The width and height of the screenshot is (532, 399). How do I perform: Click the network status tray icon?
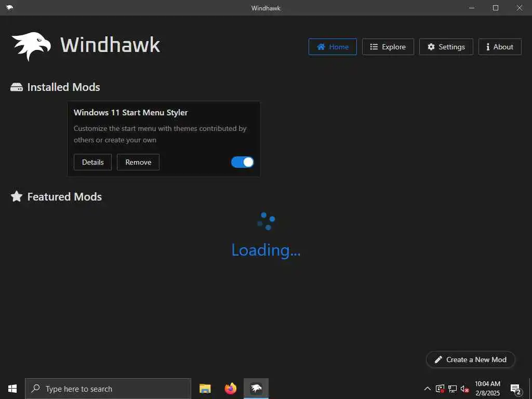[453, 389]
